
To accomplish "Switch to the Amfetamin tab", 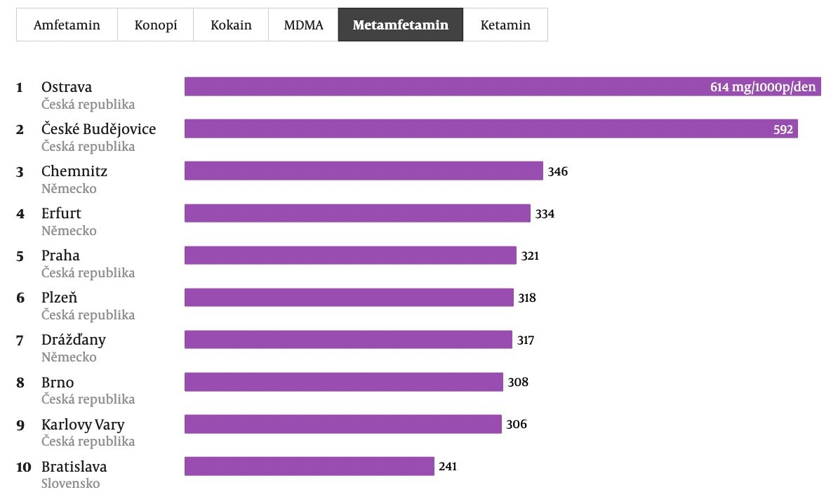I will (x=67, y=25).
